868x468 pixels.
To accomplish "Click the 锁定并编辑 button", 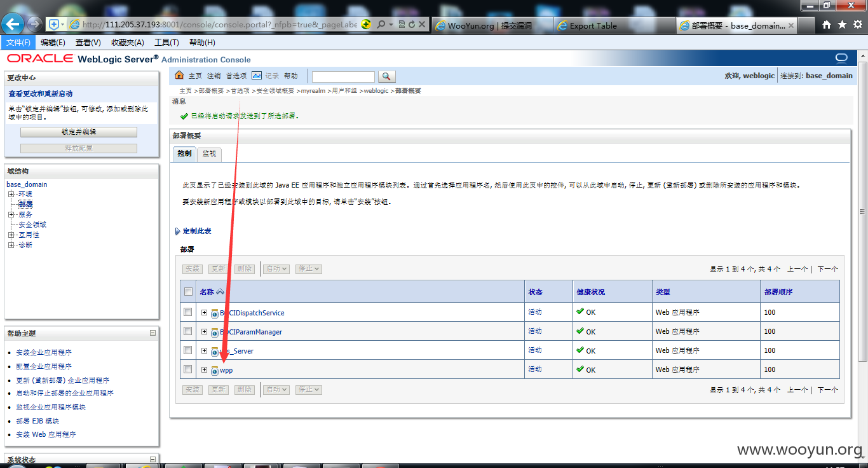I will click(x=79, y=132).
